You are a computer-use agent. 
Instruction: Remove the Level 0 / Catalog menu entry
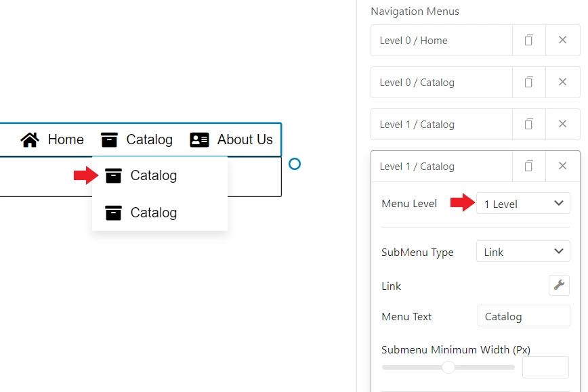[x=563, y=82]
